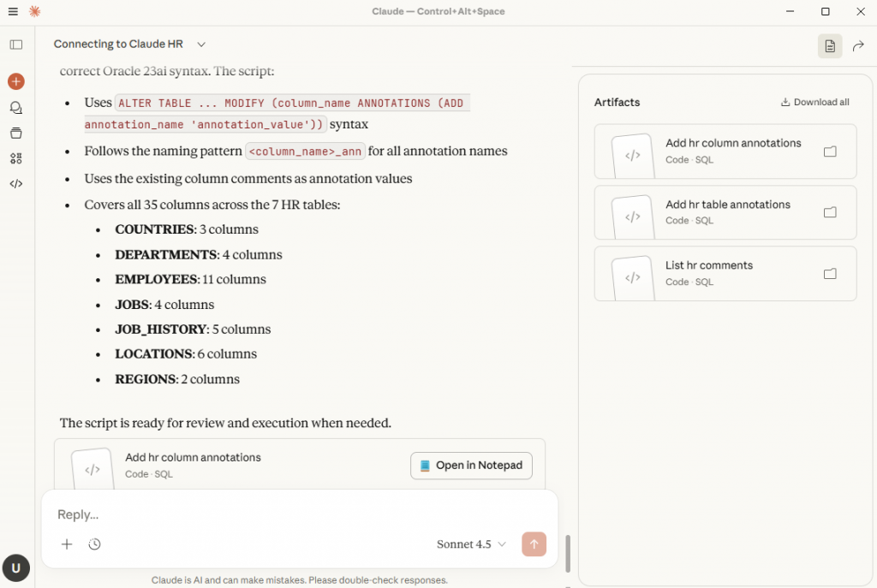877x588 pixels.
Task: Click the send message arrow button
Action: (x=534, y=544)
